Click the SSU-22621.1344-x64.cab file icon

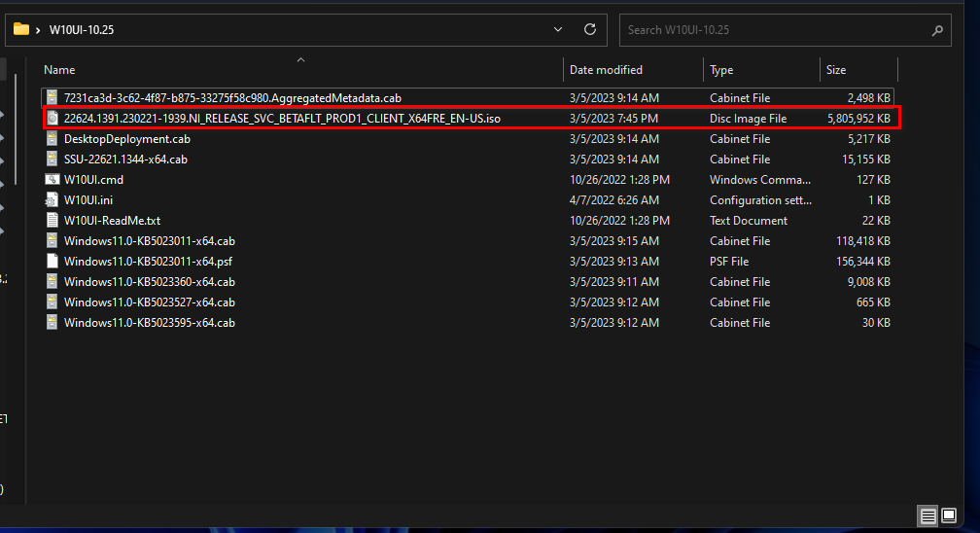[x=52, y=159]
